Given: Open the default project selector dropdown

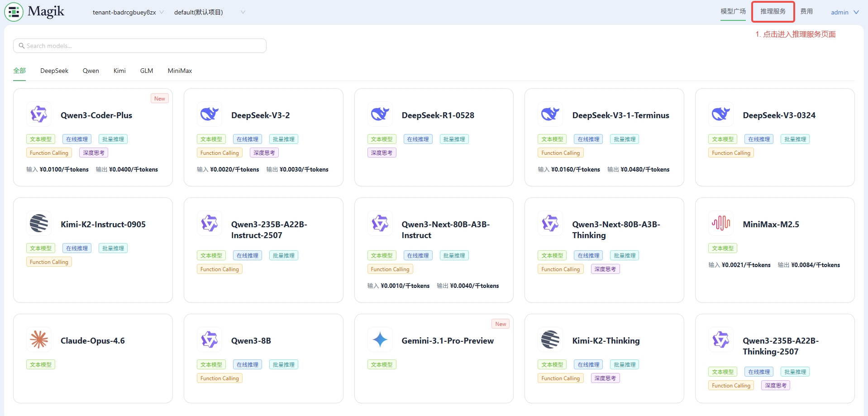Looking at the screenshot, I should coord(243,12).
